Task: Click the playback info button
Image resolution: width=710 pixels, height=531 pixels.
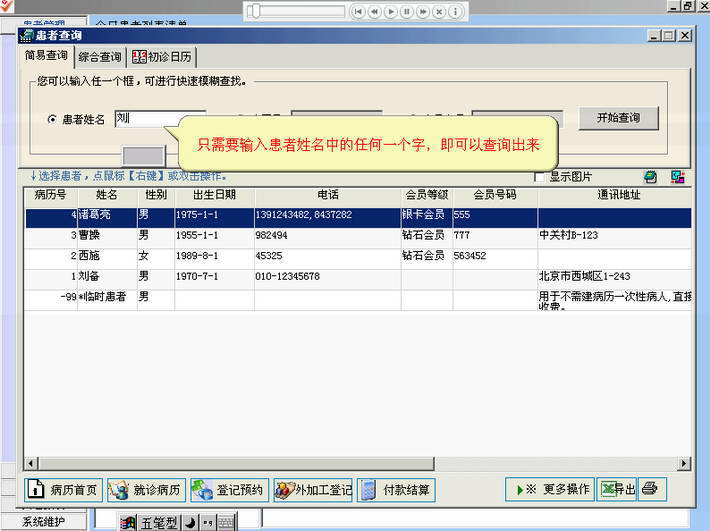Action: tap(455, 11)
